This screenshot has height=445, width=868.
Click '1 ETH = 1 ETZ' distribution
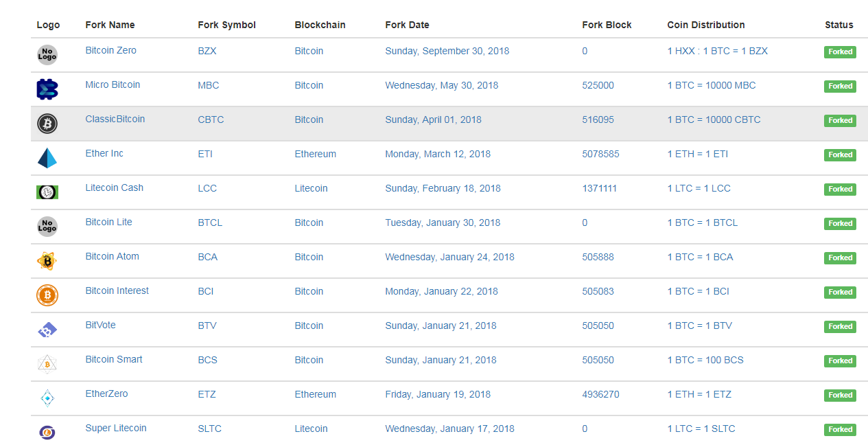pos(699,394)
